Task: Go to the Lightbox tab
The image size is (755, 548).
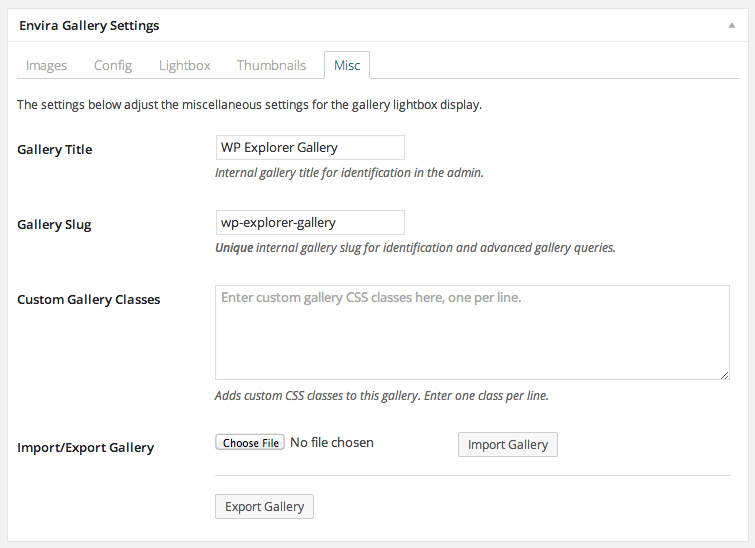Action: [x=184, y=65]
